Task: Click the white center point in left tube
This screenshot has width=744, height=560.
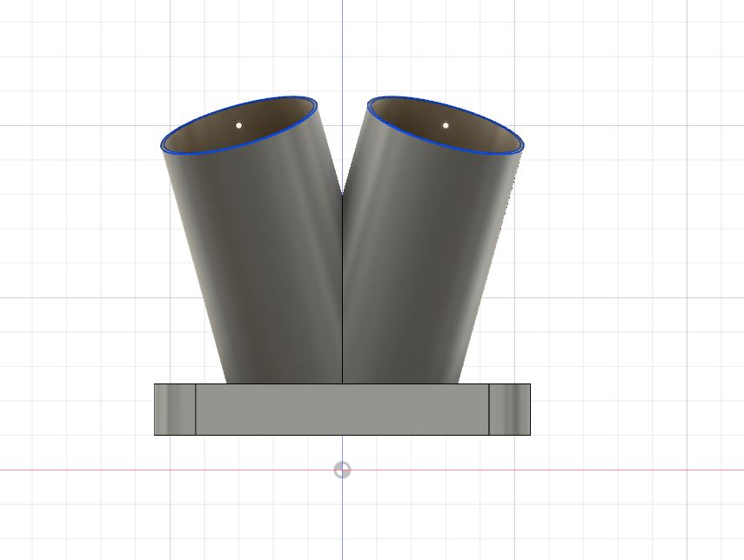Action: (238, 125)
